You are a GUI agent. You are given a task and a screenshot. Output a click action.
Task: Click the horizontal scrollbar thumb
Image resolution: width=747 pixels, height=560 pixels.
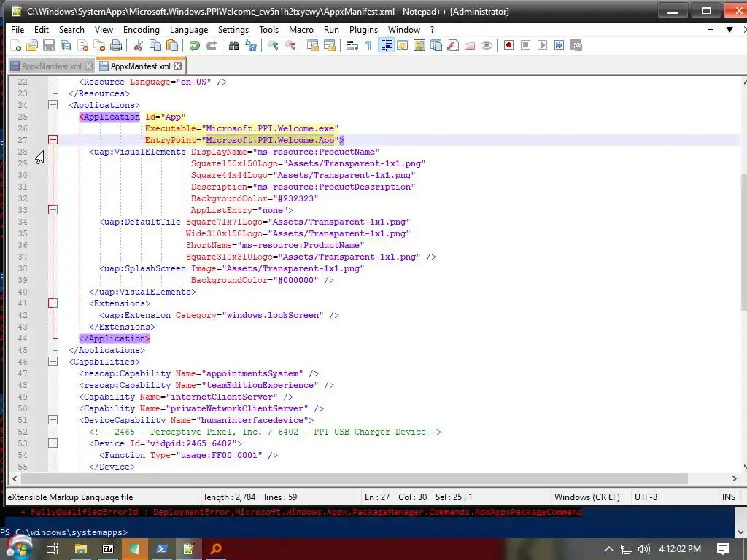[x=355, y=478]
